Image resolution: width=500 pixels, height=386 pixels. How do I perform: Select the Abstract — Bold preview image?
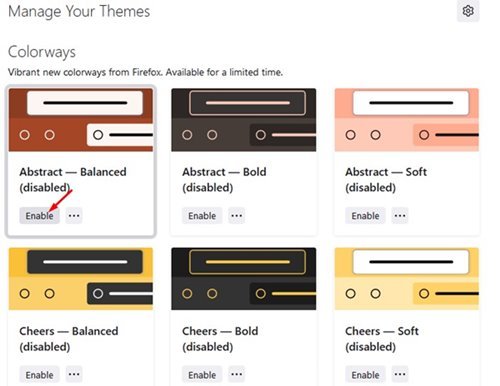point(244,120)
